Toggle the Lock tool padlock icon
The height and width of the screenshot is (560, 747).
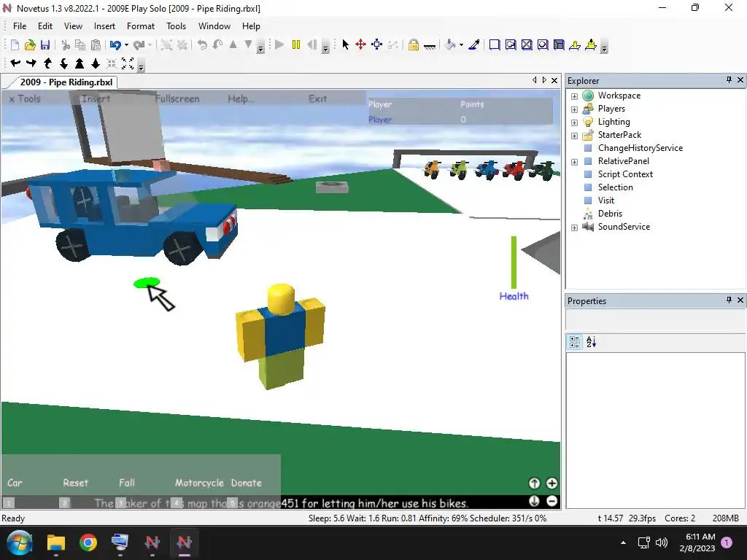pos(414,44)
